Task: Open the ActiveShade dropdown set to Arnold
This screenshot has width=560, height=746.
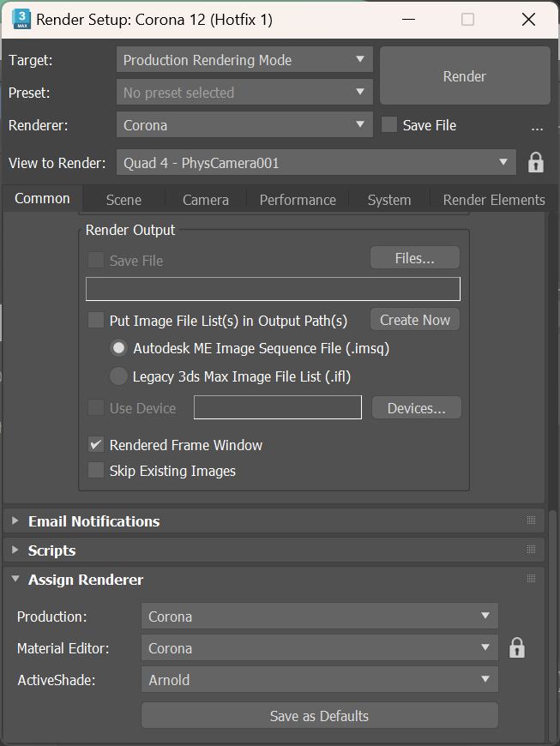Action: point(320,679)
